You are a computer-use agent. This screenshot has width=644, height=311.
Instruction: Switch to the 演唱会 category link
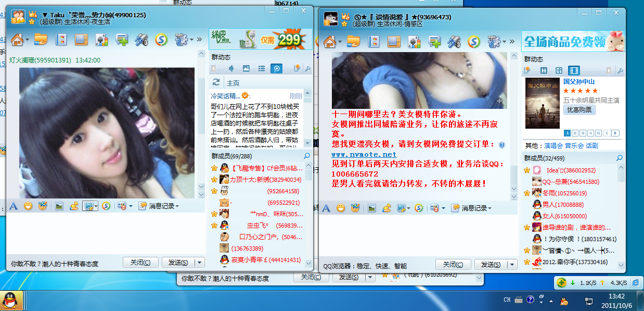coord(553,146)
